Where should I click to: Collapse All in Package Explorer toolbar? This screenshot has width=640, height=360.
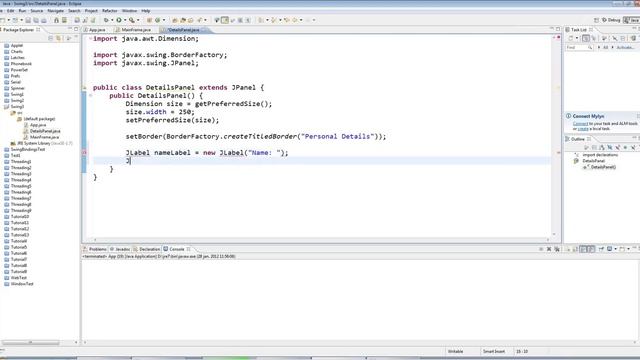click(x=51, y=38)
